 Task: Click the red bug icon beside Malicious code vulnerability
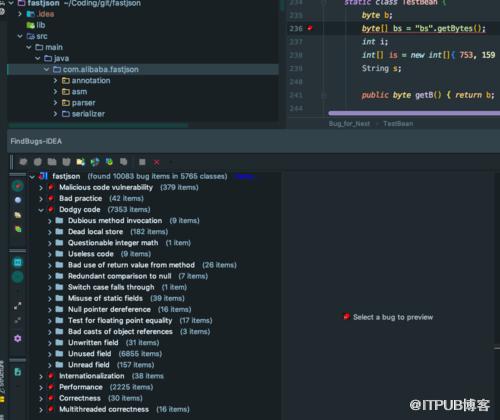(x=51, y=187)
